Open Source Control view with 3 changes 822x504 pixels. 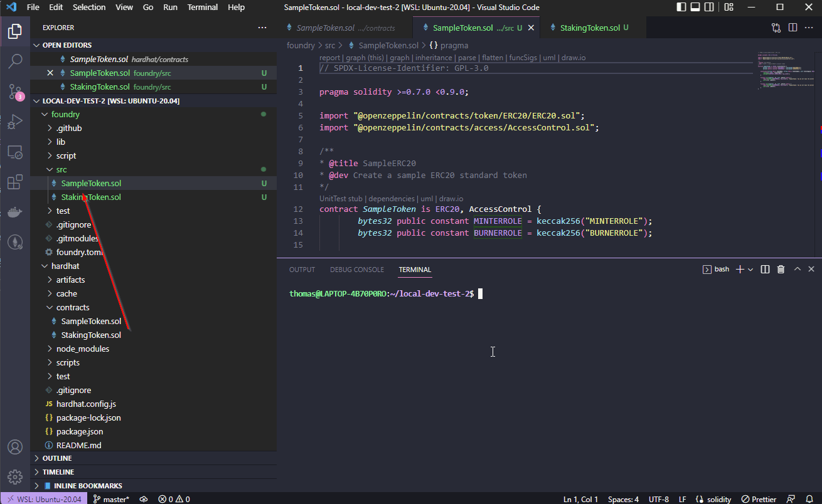(x=15, y=92)
